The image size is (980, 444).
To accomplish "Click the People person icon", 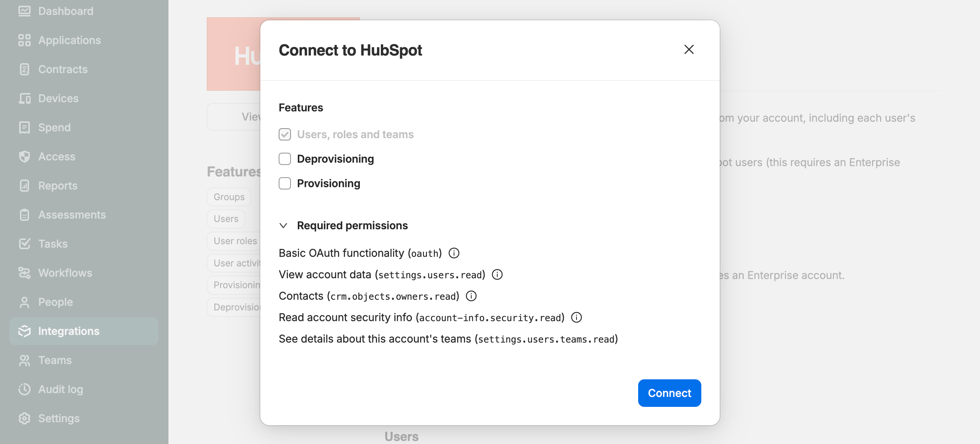I will pos(24,302).
